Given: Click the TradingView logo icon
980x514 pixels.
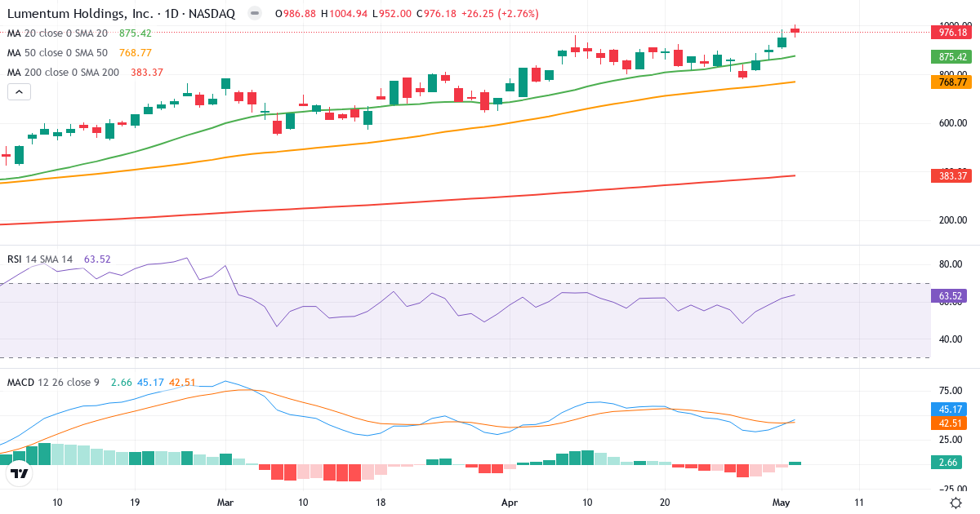Looking at the screenshot, I should pyautogui.click(x=19, y=473).
